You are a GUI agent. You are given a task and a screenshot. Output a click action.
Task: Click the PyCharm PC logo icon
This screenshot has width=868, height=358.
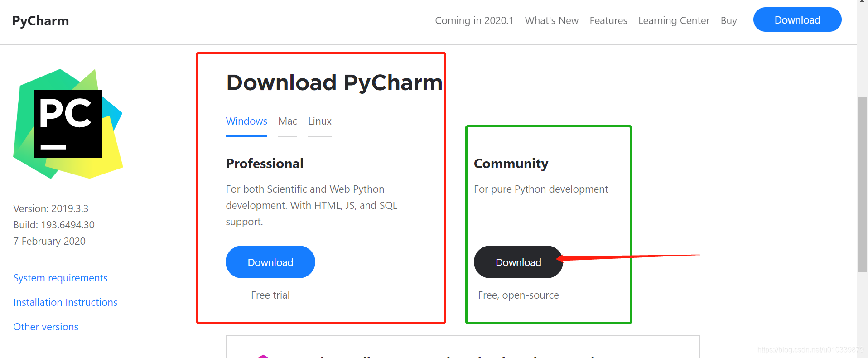pos(68,124)
